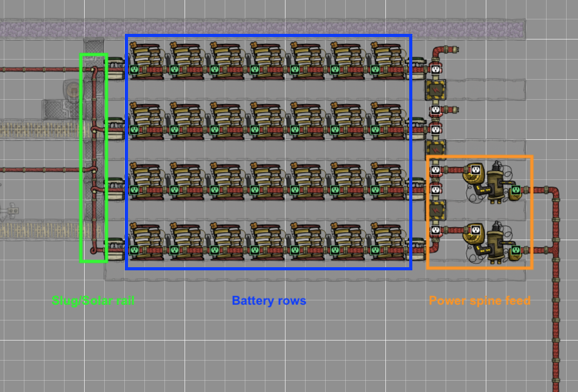Select small transformer right of second battery row

click(418, 128)
